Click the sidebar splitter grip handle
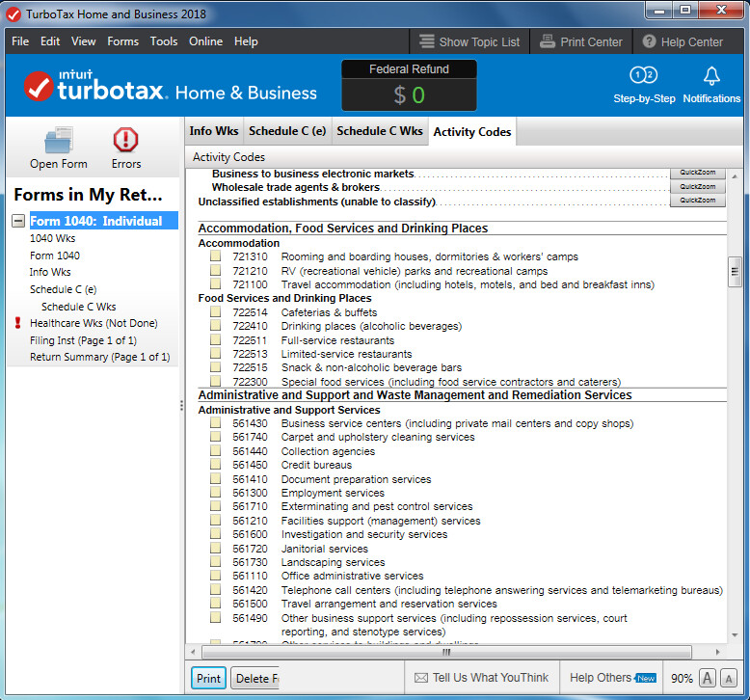750x700 pixels. coord(182,406)
